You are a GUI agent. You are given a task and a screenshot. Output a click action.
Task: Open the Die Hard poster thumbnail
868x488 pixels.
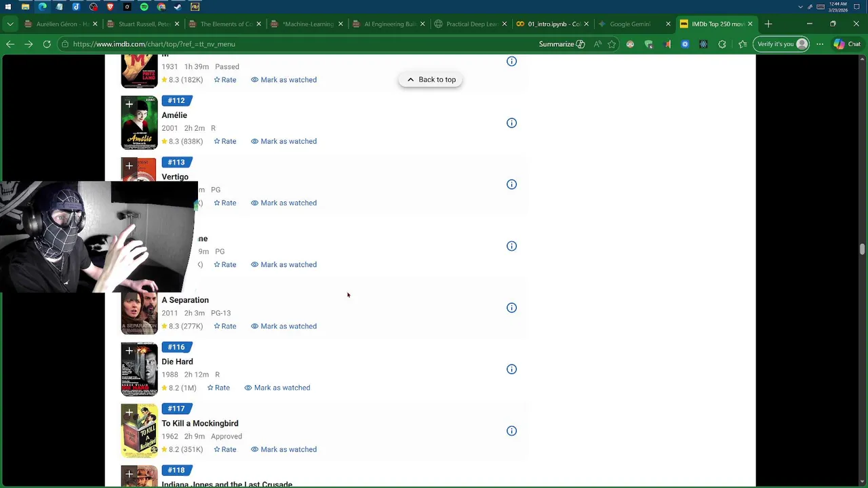[139, 369]
